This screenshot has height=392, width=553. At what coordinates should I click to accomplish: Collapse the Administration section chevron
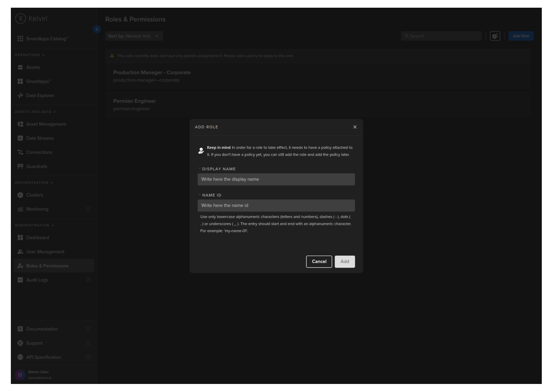click(52, 225)
